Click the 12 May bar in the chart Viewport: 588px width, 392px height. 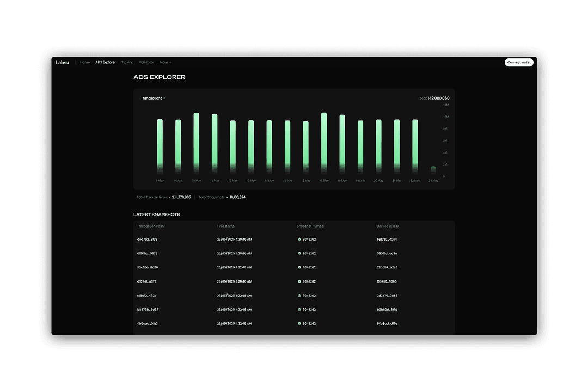(233, 146)
